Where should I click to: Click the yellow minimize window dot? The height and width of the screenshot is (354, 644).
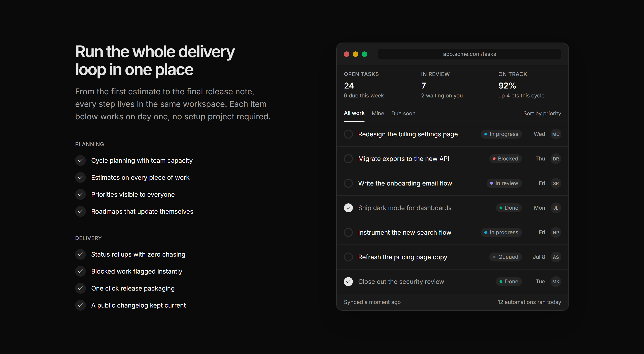[356, 54]
